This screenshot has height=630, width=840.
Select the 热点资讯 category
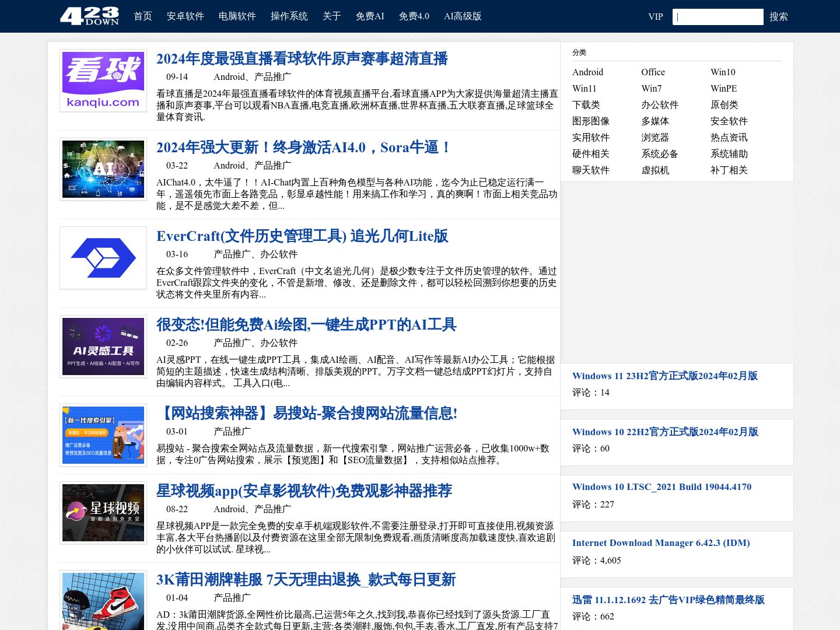tap(729, 138)
